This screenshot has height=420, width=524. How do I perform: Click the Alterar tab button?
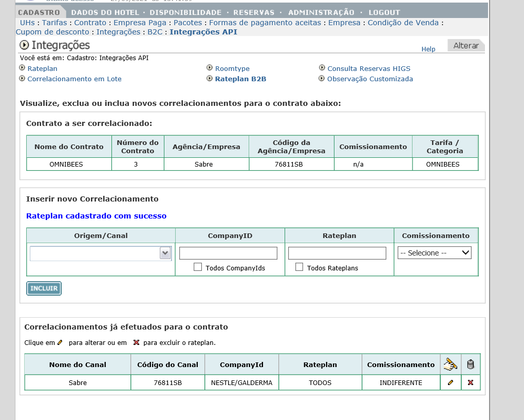[x=466, y=45]
